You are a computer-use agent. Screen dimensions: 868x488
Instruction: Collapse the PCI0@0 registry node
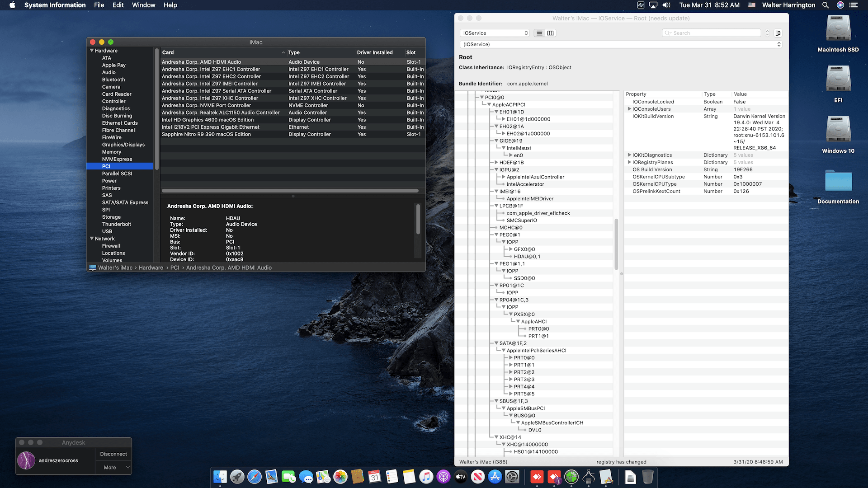482,97
